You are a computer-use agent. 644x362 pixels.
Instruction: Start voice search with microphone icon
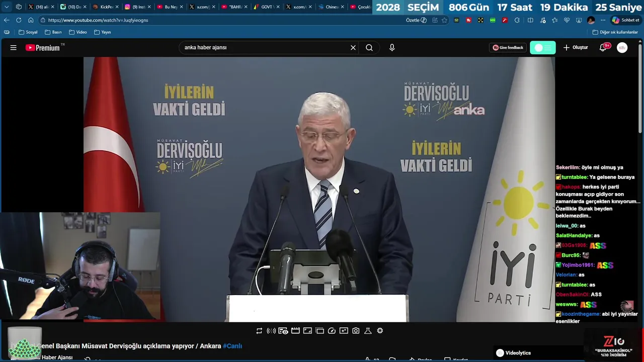coord(392,48)
